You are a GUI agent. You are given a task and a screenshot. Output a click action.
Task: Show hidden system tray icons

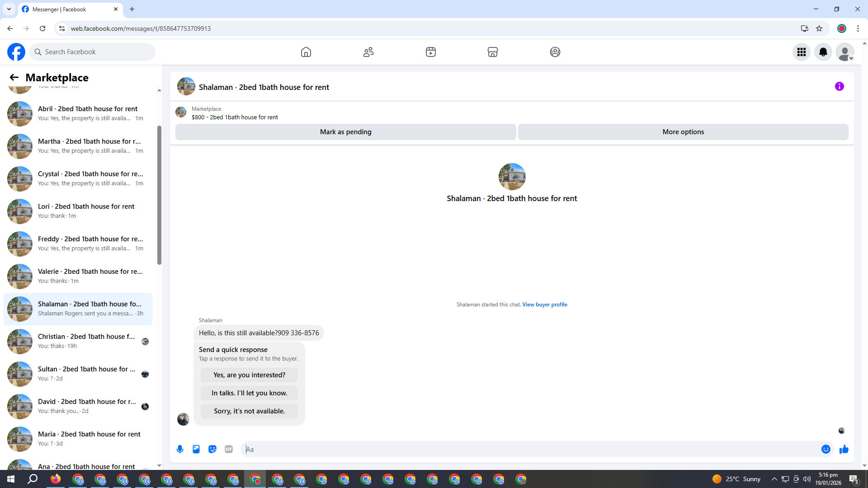click(x=774, y=479)
